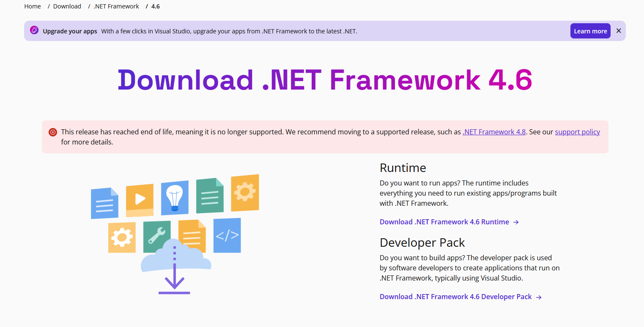The image size is (644, 327).
Task: Select the .NET Framework breadcrumb entry
Action: [116, 6]
